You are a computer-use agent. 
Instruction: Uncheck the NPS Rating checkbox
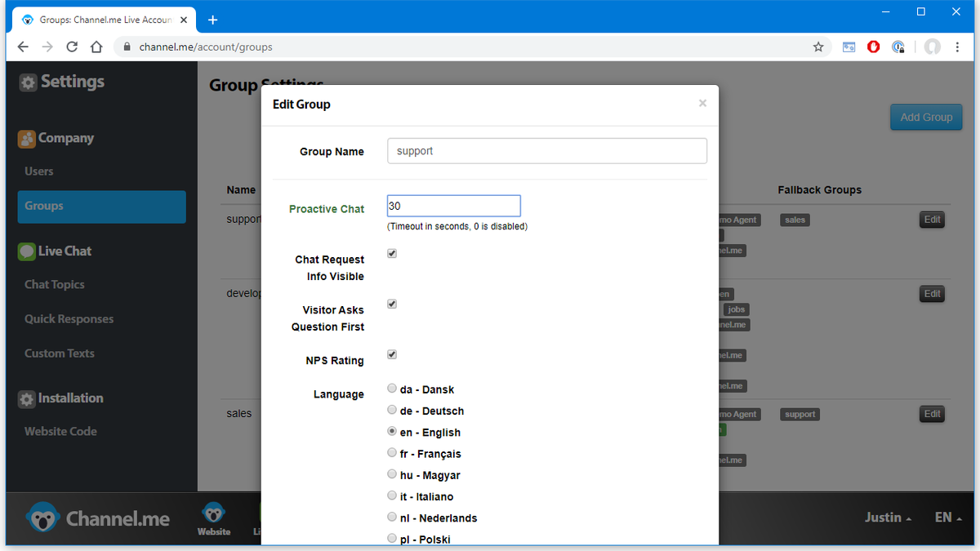tap(392, 355)
